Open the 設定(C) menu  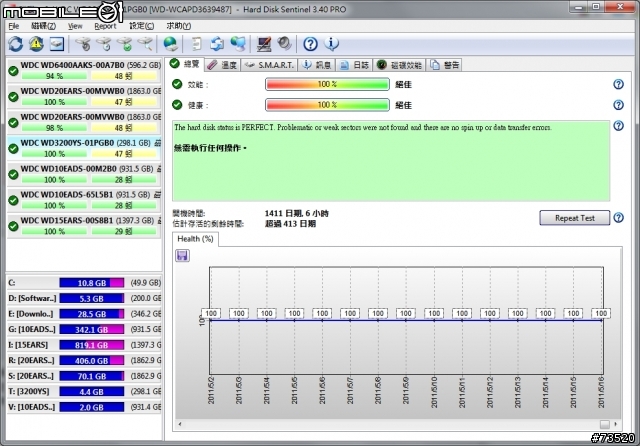point(142,26)
